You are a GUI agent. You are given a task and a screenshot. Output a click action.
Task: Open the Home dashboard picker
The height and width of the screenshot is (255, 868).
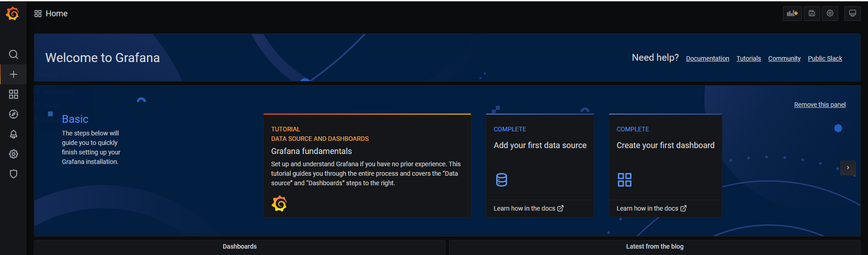[x=51, y=14]
